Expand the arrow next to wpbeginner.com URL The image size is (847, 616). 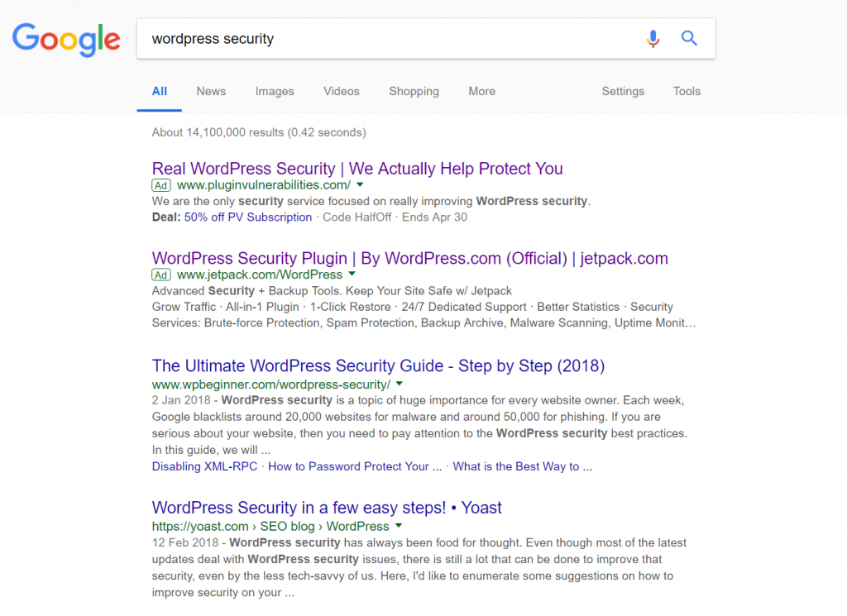pos(400,384)
